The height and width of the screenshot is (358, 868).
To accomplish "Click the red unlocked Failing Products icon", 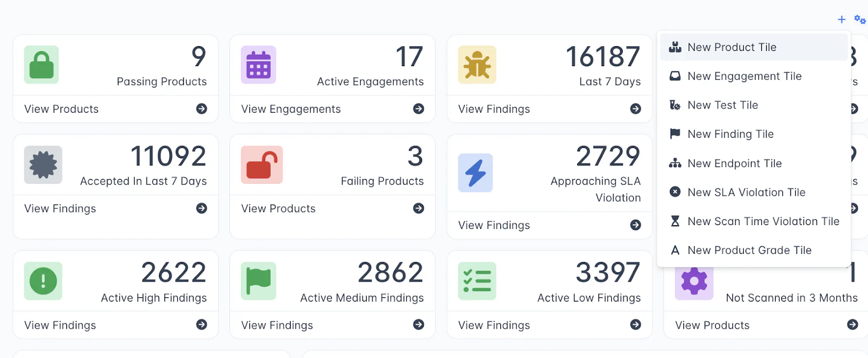I will [262, 165].
